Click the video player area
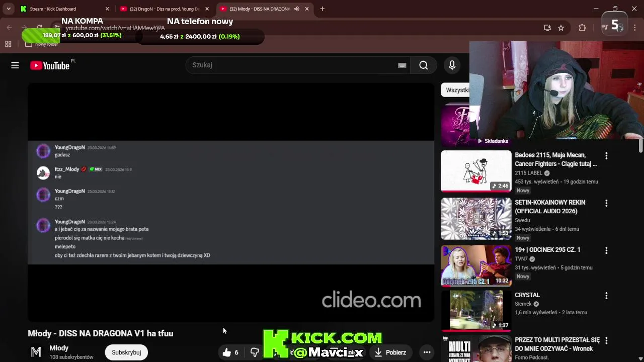The height and width of the screenshot is (362, 644). [x=231, y=202]
